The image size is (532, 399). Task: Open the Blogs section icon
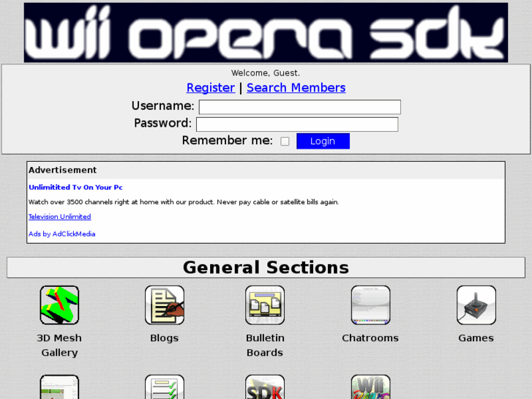click(x=165, y=305)
